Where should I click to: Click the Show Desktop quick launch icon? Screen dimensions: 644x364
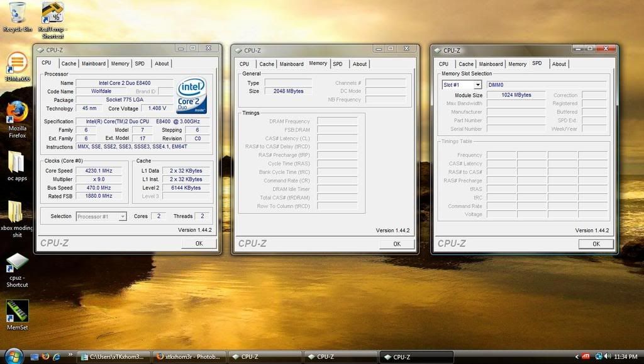coord(35,357)
